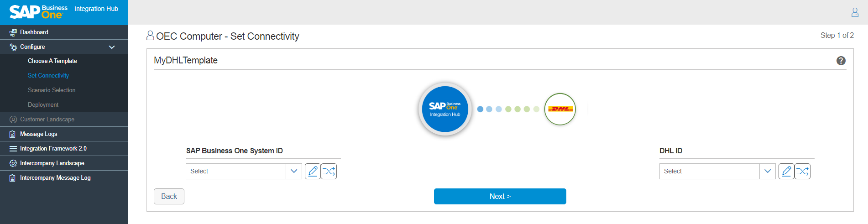Screen dimensions: 868x224
Task: Click shuffle icon beside DHL ID
Action: click(803, 171)
